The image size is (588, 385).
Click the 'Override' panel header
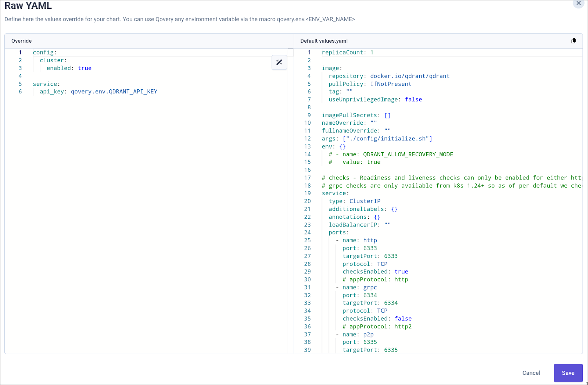[x=22, y=41]
